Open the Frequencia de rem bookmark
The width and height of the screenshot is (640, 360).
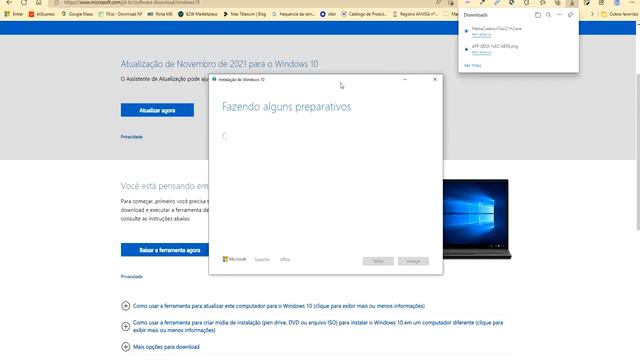click(293, 14)
